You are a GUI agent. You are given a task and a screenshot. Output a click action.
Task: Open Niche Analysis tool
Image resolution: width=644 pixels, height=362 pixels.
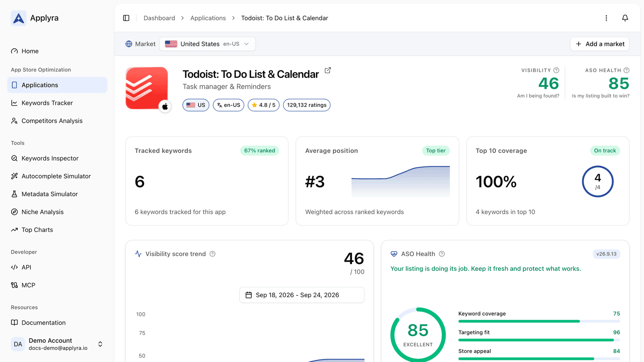pos(57,212)
